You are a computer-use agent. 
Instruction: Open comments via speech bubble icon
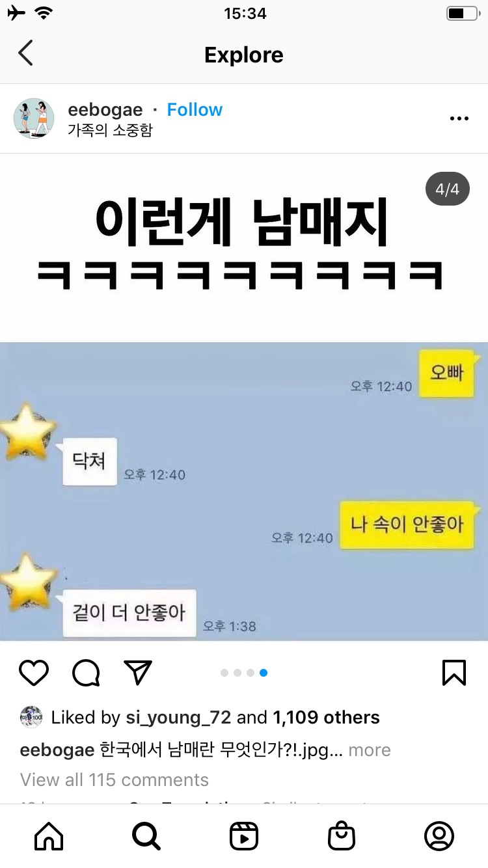86,673
